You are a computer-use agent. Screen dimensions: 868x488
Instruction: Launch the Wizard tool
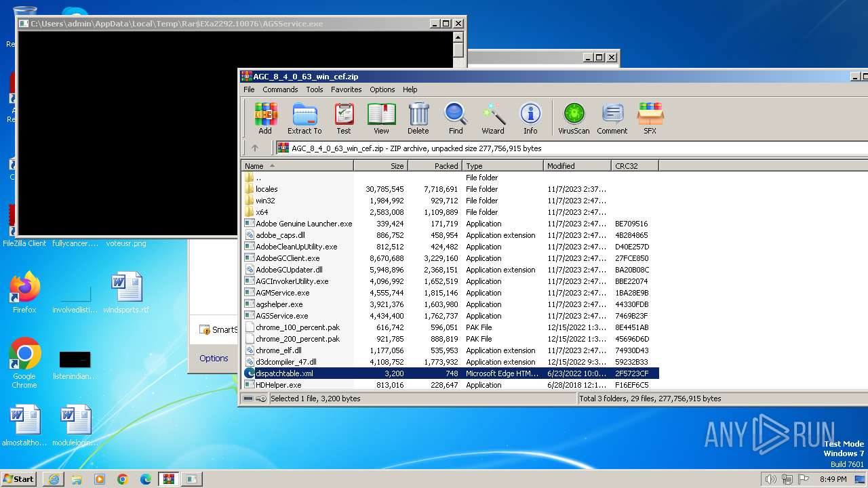[493, 119]
